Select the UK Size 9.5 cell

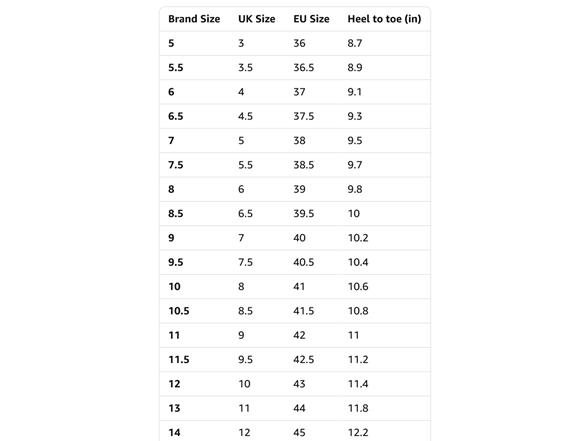coord(245,360)
